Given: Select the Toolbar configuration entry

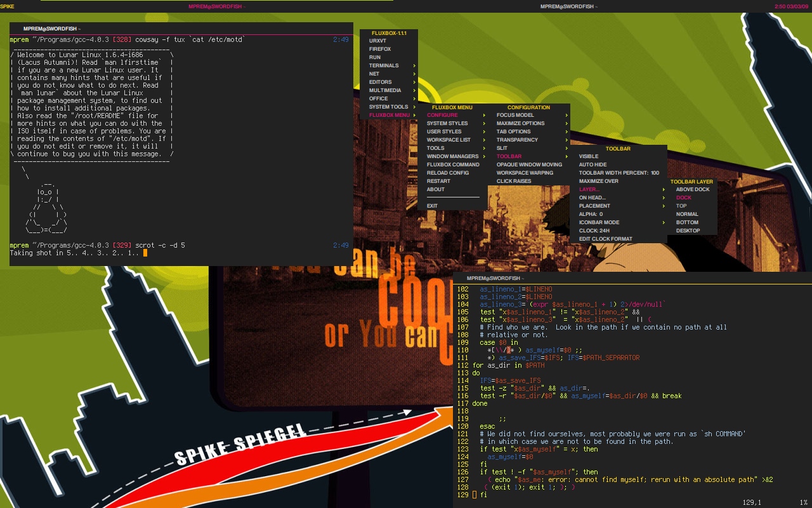Looking at the screenshot, I should coord(529,156).
